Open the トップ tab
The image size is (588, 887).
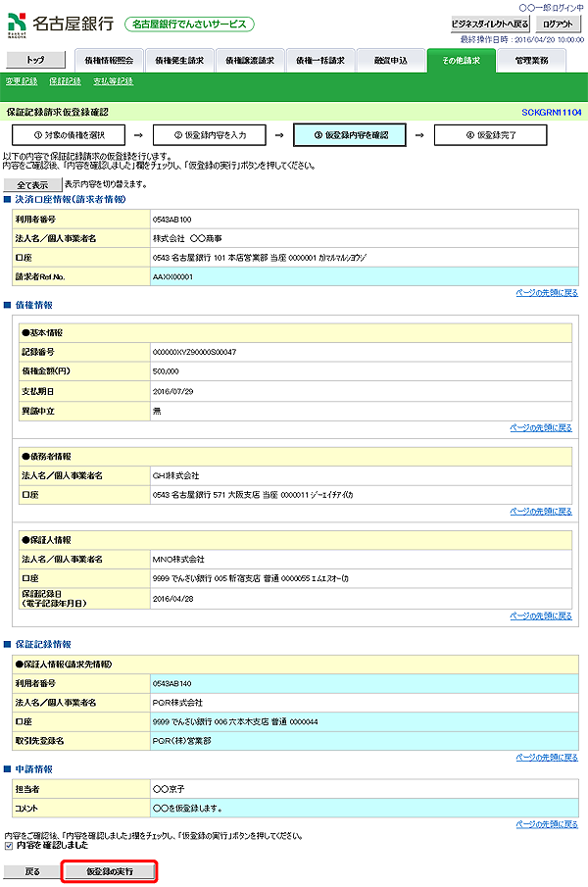click(35, 60)
